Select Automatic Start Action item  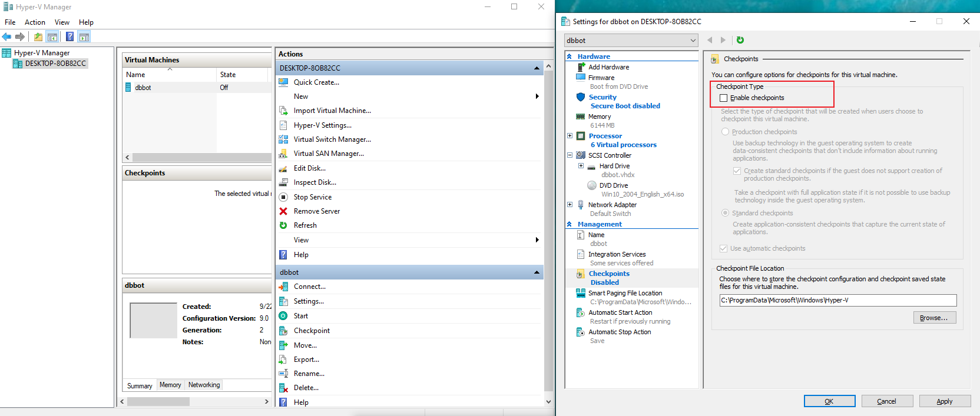[x=620, y=312]
